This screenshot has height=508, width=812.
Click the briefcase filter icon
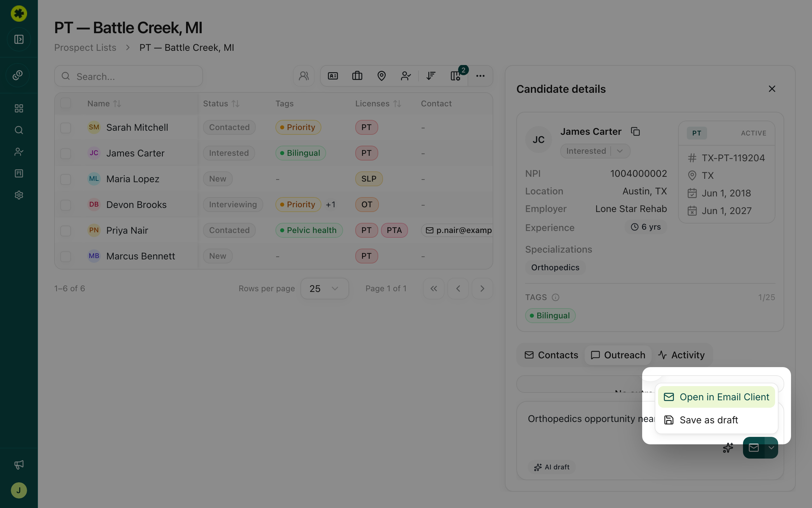(357, 76)
